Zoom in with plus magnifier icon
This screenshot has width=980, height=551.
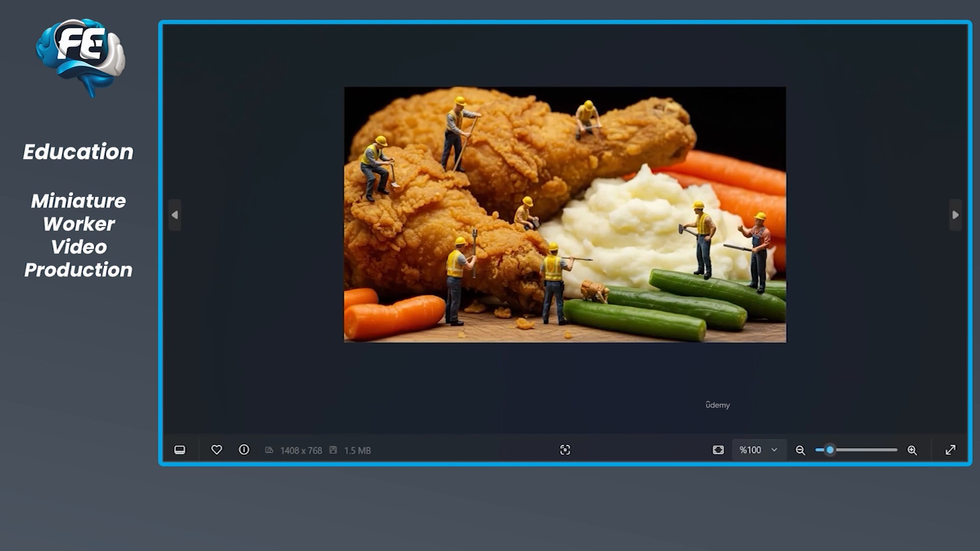912,450
